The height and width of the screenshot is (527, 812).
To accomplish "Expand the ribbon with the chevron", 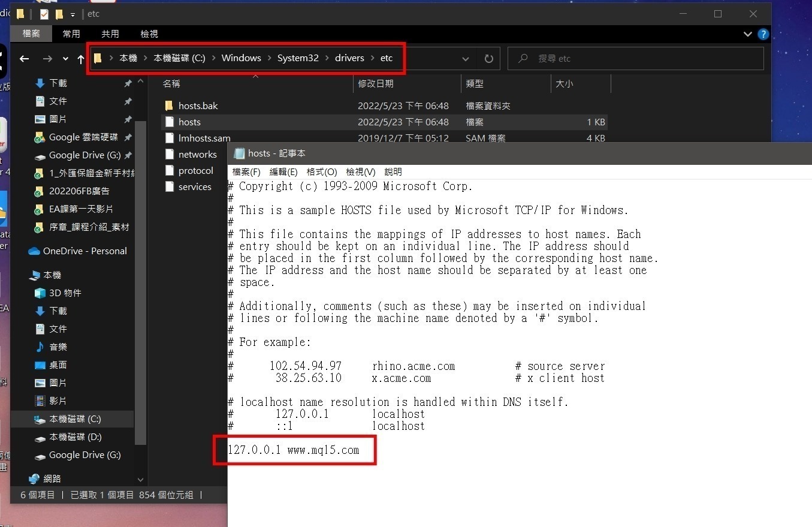I will pyautogui.click(x=747, y=34).
